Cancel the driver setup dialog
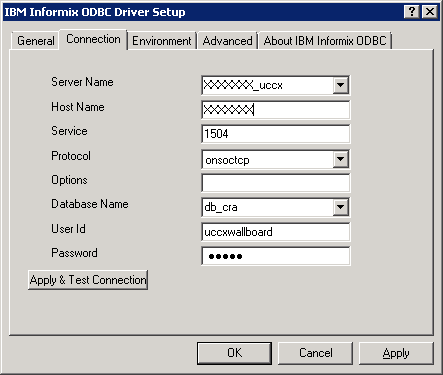This screenshot has height=375, width=443. pyautogui.click(x=315, y=353)
